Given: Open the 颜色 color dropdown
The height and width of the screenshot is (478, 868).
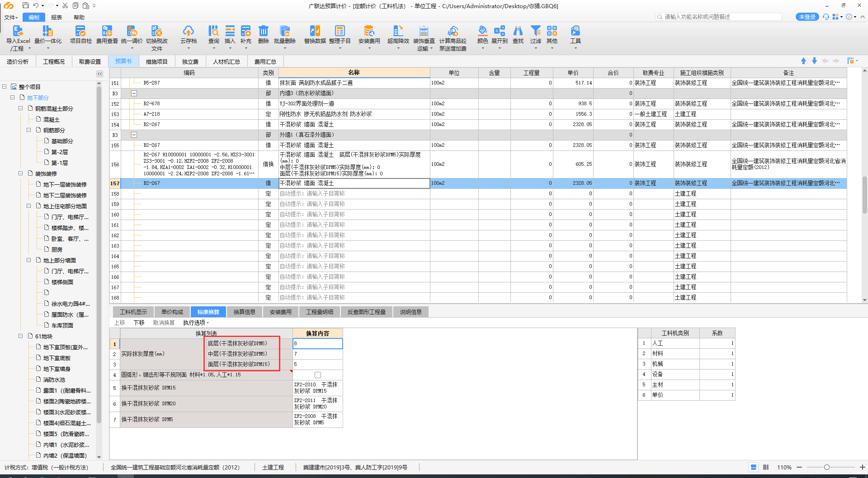Looking at the screenshot, I should [x=483, y=48].
